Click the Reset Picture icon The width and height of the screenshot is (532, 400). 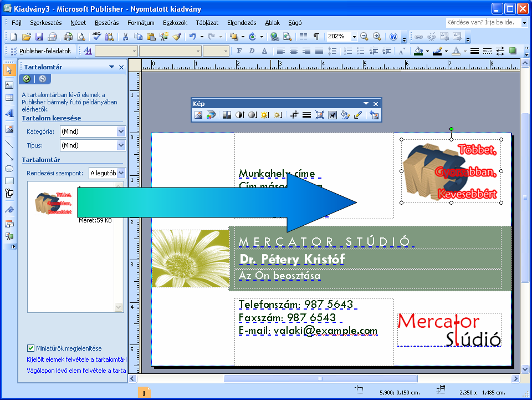(x=374, y=115)
